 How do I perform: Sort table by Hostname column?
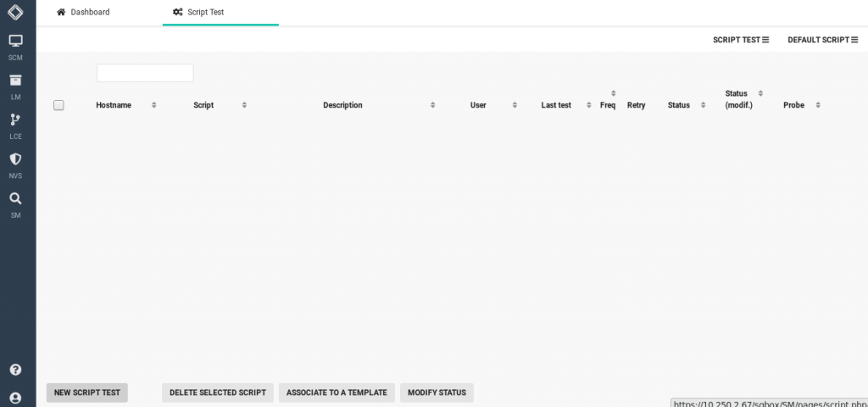pyautogui.click(x=114, y=105)
